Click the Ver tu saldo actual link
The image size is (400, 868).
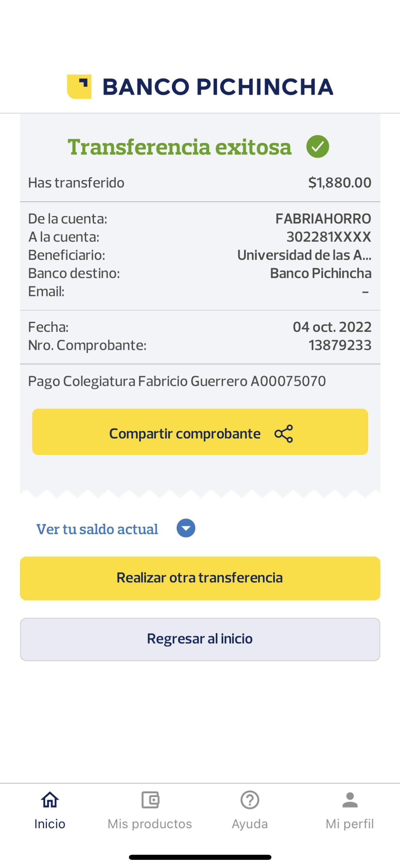[x=97, y=529]
